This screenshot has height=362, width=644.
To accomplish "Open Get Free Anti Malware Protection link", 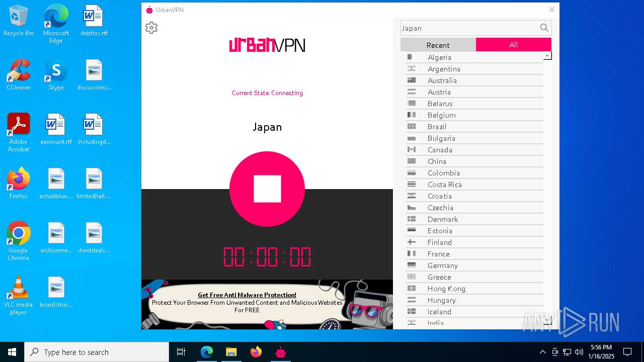I will tap(247, 295).
